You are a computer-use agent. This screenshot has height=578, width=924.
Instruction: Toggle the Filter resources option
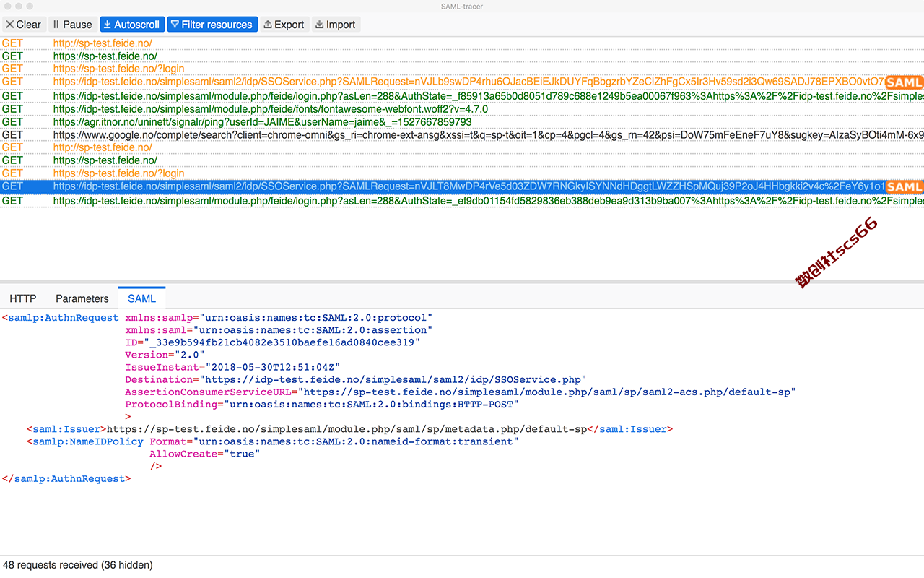pyautogui.click(x=212, y=25)
